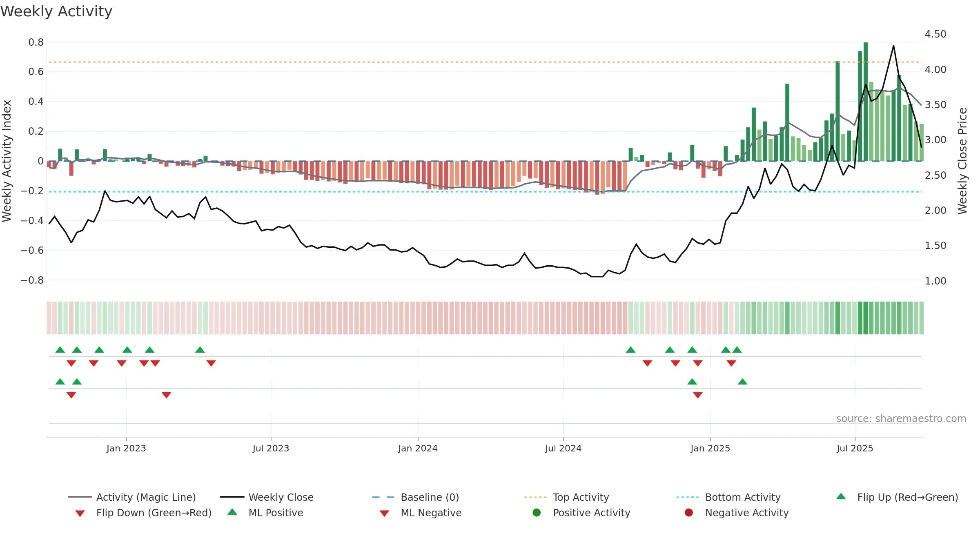Click the Jul 2025 x-axis label
Viewport: 980px width, 551px height.
tap(855, 448)
